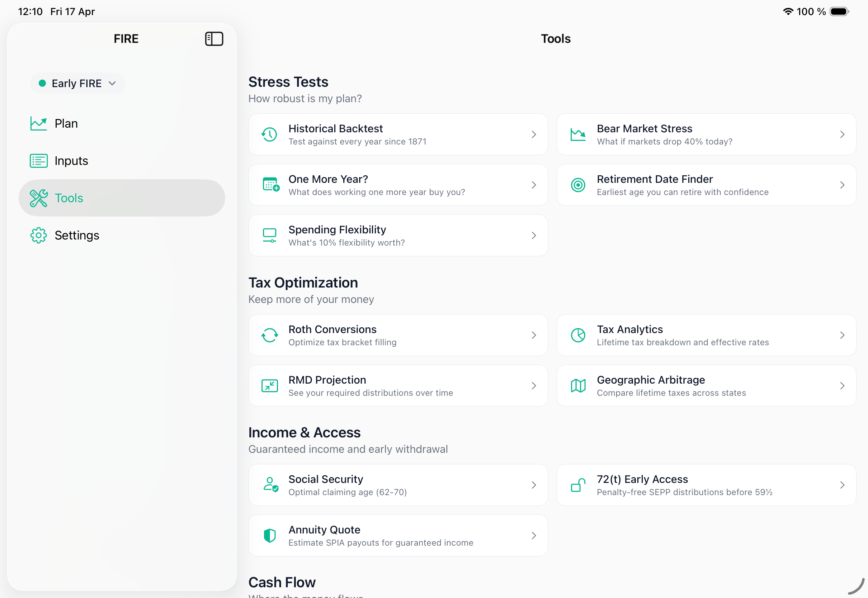868x598 pixels.
Task: Open One More Year via its chevron
Action: point(534,185)
